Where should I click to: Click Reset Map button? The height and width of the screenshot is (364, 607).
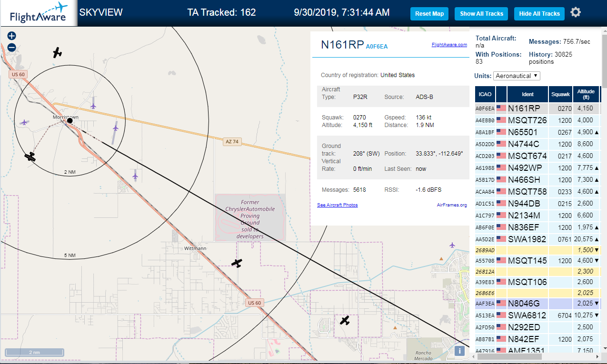coord(429,14)
